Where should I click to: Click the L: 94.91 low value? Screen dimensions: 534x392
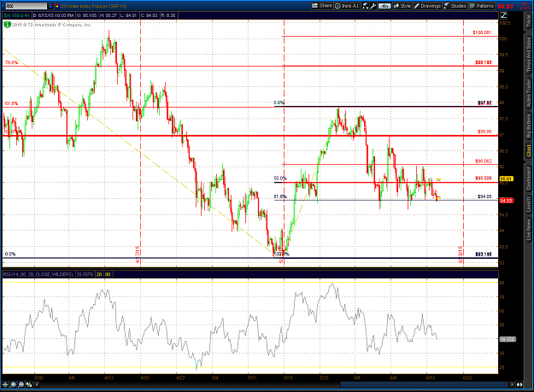129,15
